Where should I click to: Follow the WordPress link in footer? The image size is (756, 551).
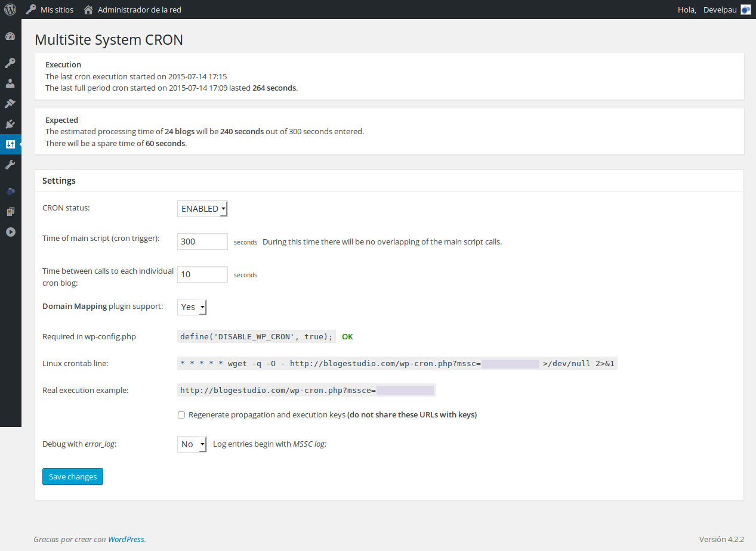126,539
